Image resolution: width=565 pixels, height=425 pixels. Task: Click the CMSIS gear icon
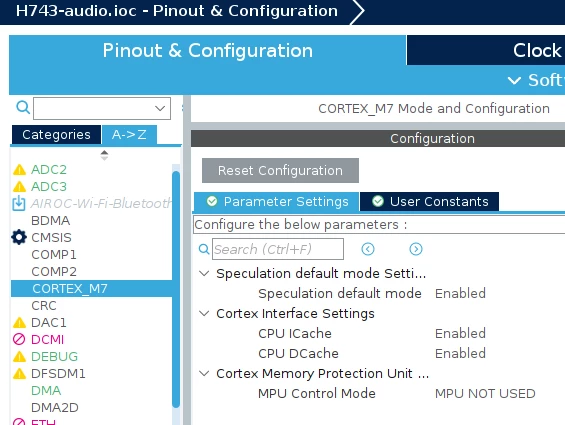pos(19,237)
